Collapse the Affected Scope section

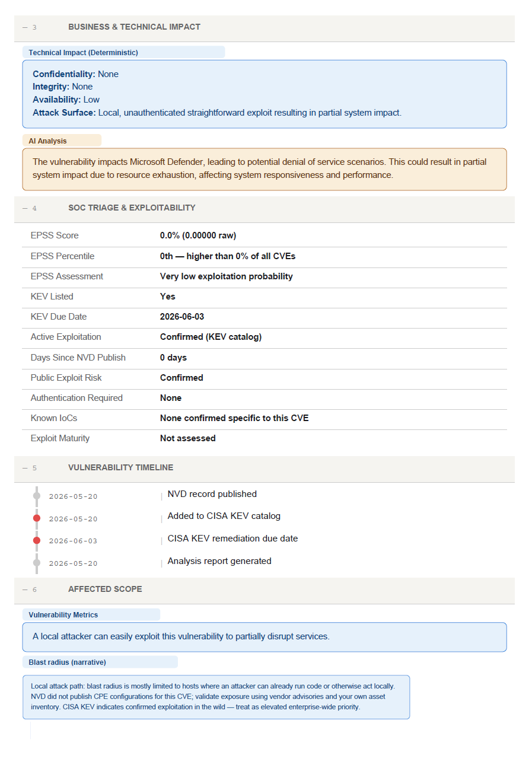(x=25, y=590)
